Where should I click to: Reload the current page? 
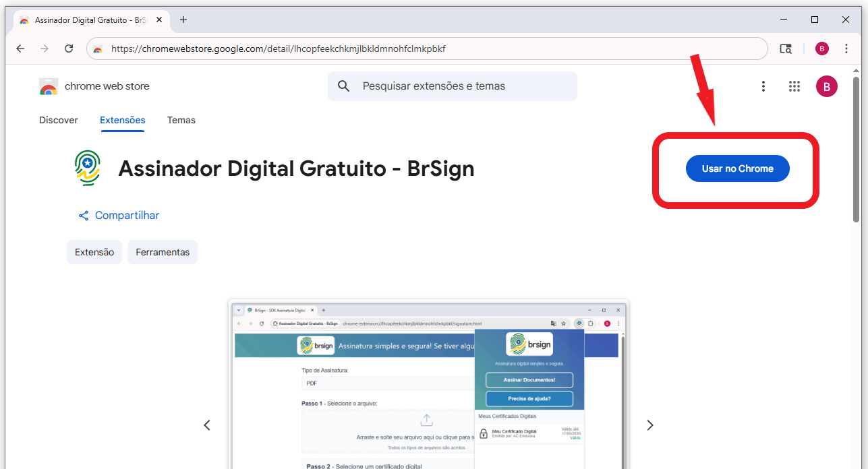(x=69, y=49)
